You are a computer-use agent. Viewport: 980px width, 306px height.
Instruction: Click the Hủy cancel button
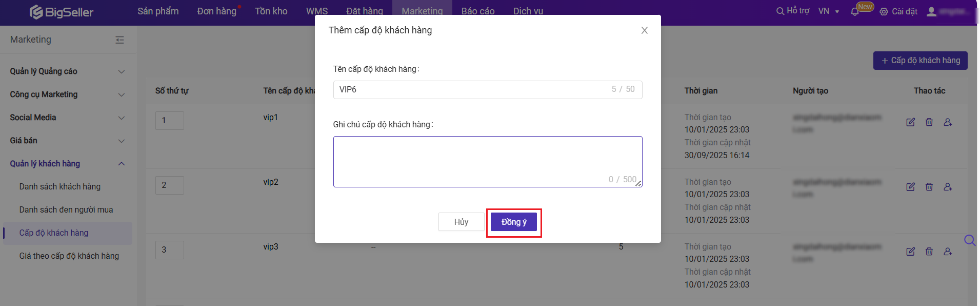[x=461, y=222]
